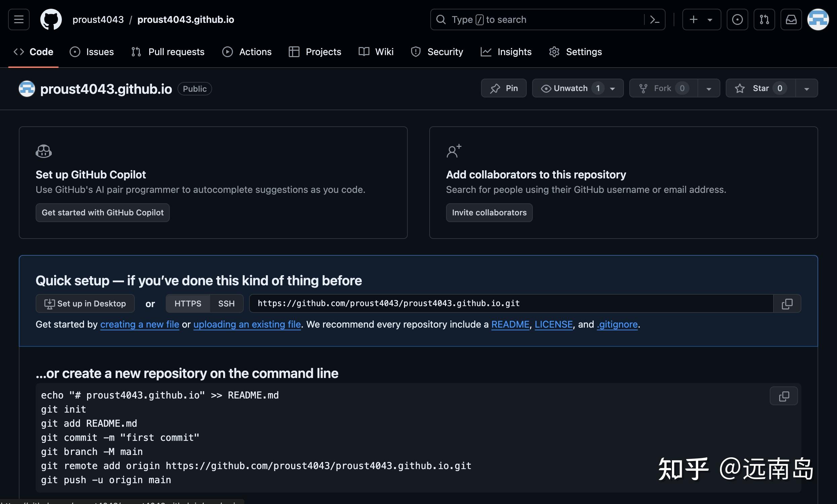
Task: Open the command palette terminal icon
Action: point(654,19)
